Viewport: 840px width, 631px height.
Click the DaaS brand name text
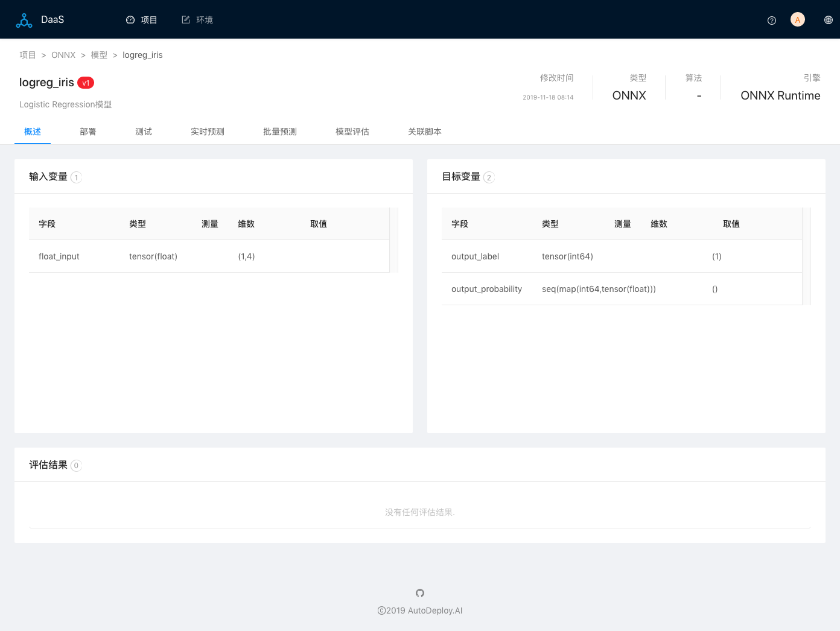click(52, 20)
